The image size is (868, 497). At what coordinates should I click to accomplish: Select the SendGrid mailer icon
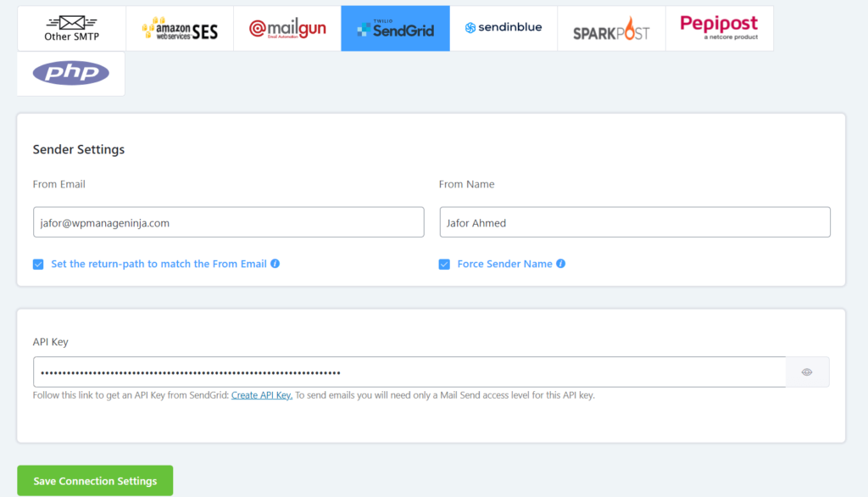395,28
